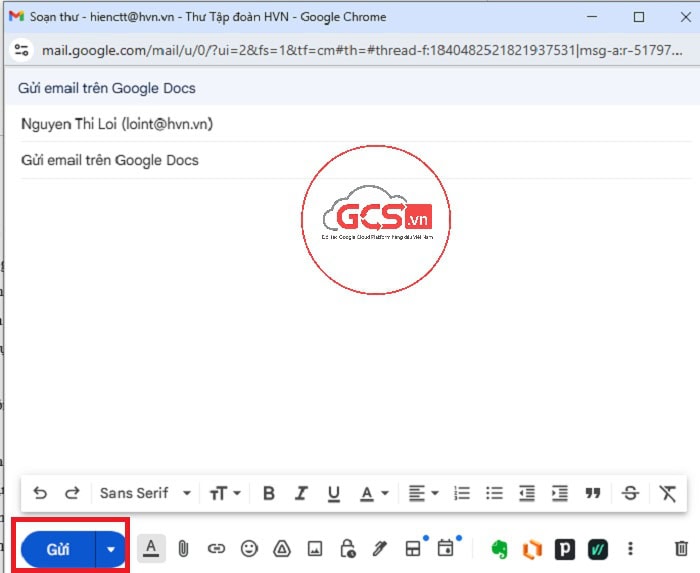Insert files using Google Drive icon
The image size is (700, 573).
(282, 548)
